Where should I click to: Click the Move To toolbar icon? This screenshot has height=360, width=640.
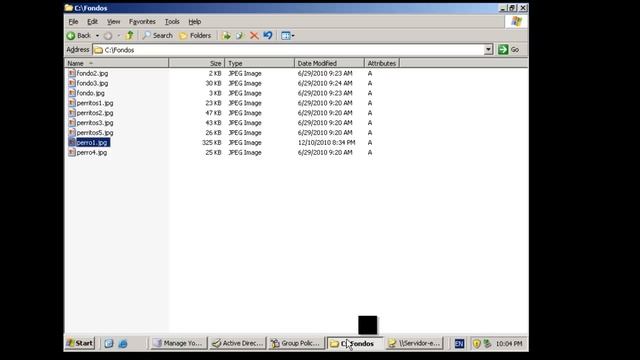226,36
